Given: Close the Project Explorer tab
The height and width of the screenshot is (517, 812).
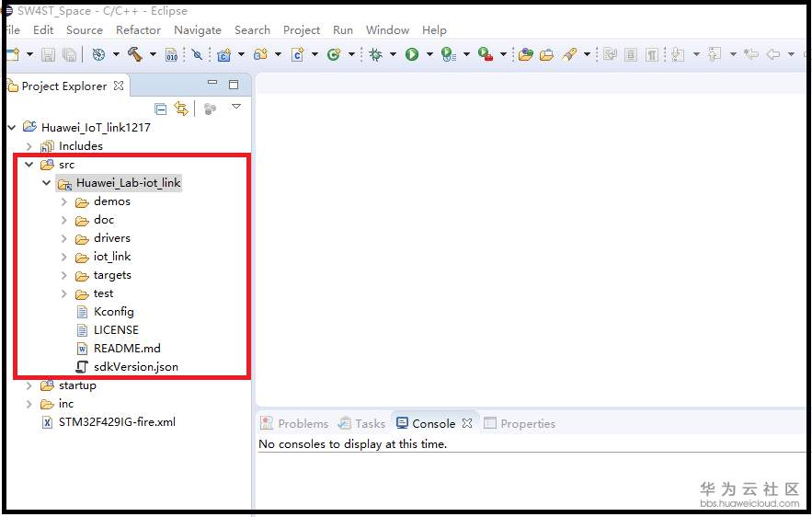Looking at the screenshot, I should (119, 86).
